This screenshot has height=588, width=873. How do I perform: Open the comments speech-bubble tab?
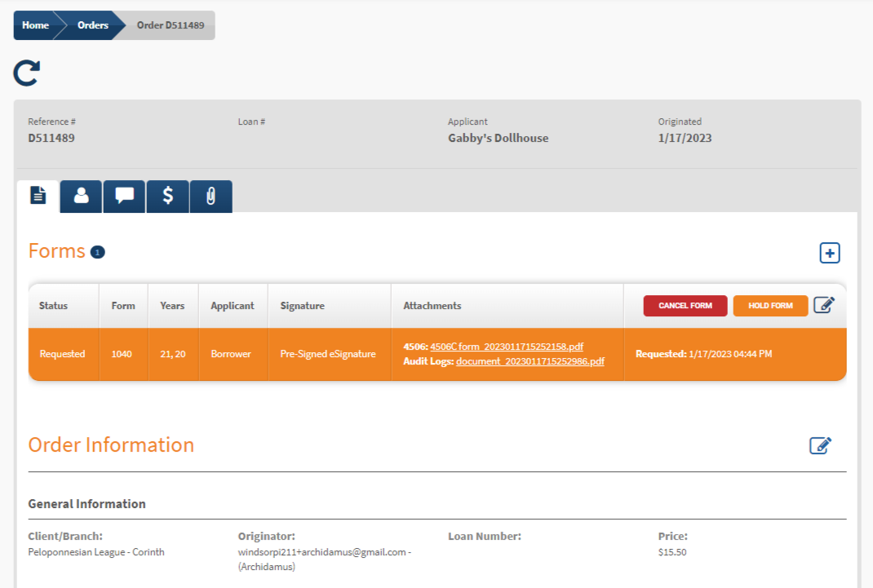click(x=124, y=196)
